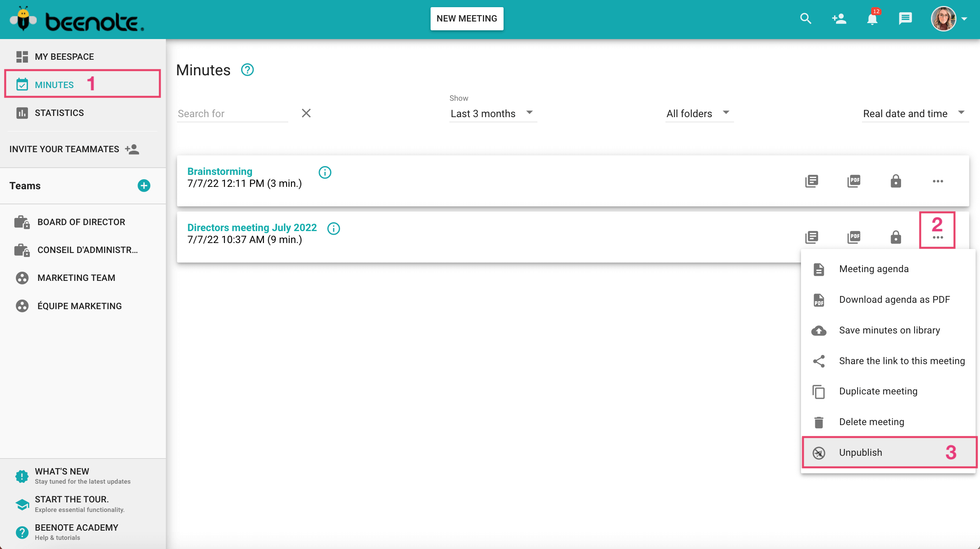
Task: Click three dots for Directors meeting
Action: point(938,237)
